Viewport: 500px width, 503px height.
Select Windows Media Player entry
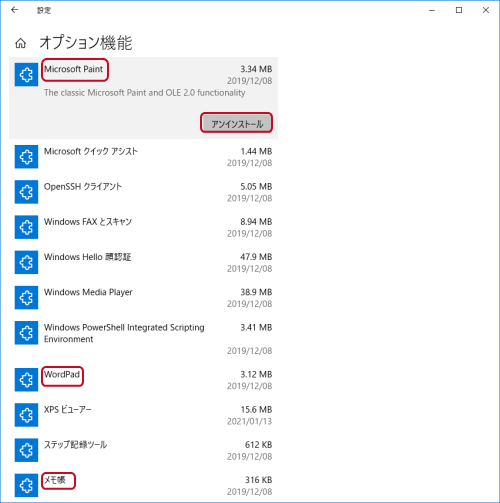[88, 292]
